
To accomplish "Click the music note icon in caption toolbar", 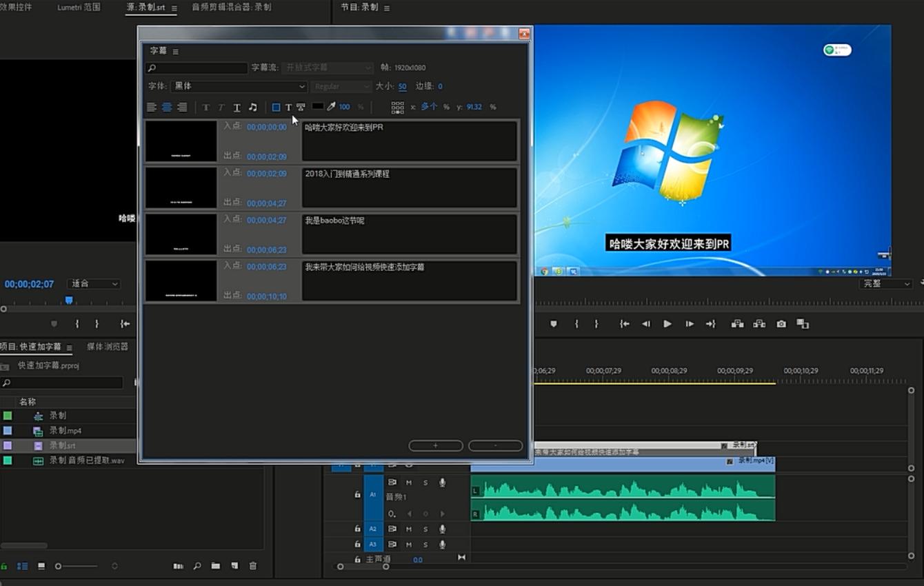I will tap(252, 107).
